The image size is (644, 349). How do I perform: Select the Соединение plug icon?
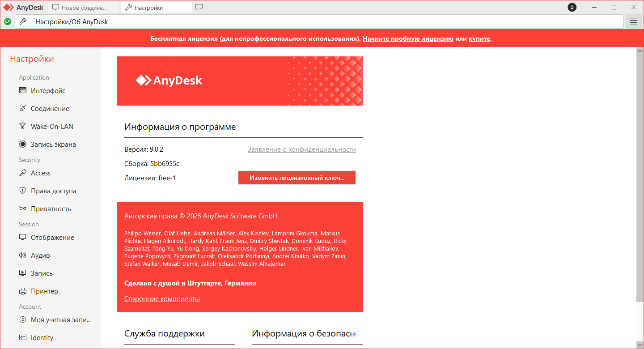click(23, 109)
